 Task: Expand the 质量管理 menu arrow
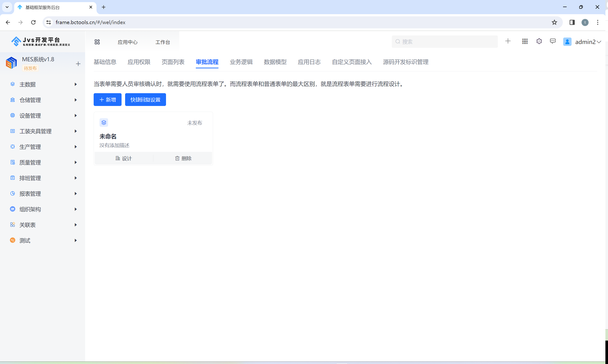click(x=76, y=162)
